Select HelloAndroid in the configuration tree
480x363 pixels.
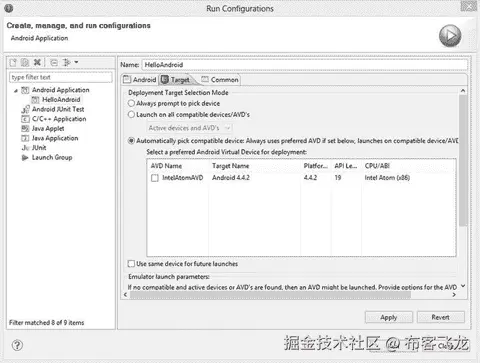tap(61, 100)
